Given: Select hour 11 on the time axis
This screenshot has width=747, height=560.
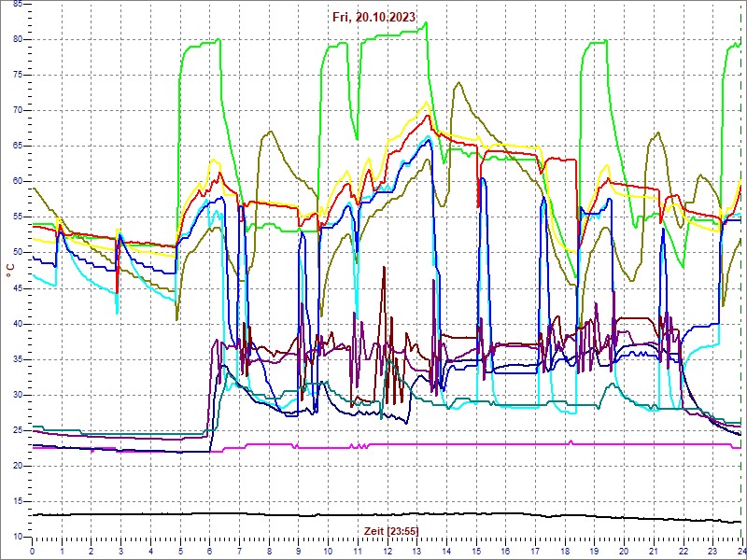Looking at the screenshot, I should tap(357, 551).
